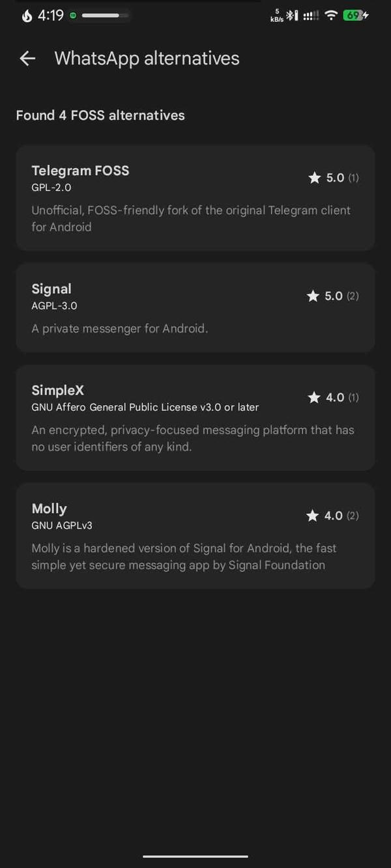Viewport: 391px width, 868px height.
Task: Click the star rating icon for Molly
Action: 312,515
